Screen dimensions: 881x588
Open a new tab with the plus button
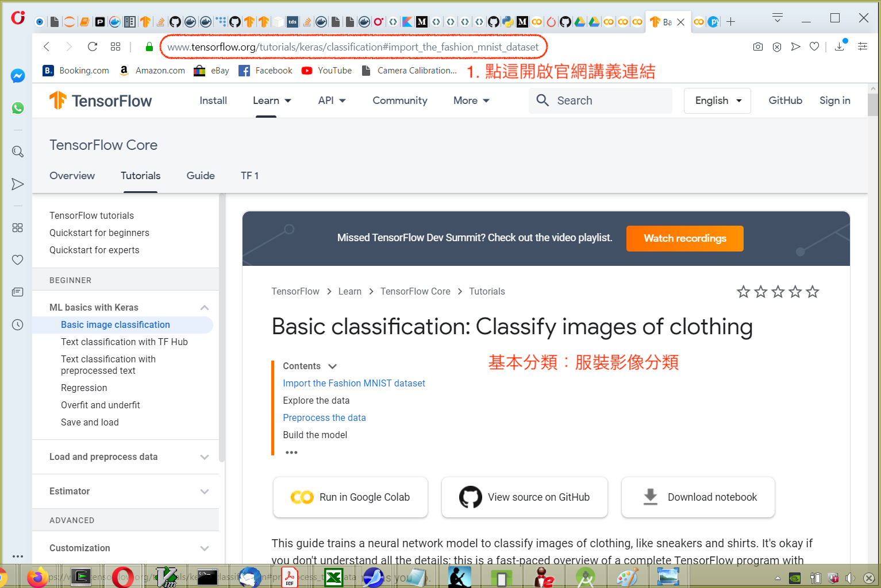(731, 22)
